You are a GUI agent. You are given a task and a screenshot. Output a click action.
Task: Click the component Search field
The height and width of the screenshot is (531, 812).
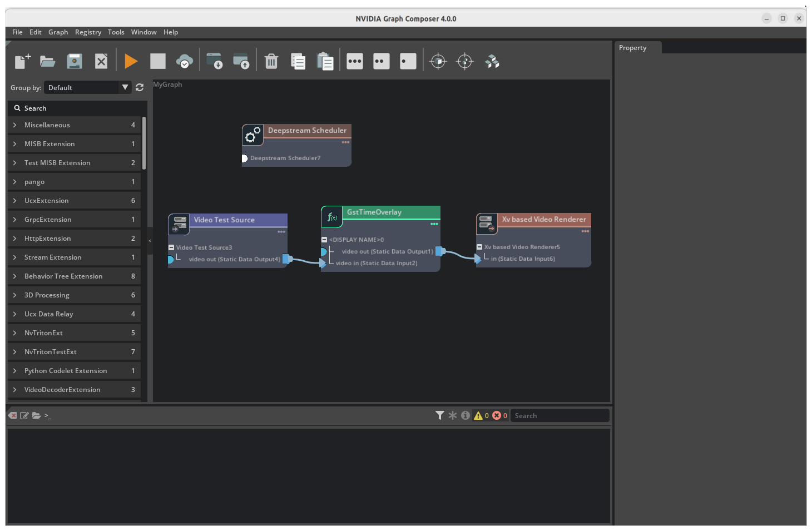click(78, 108)
